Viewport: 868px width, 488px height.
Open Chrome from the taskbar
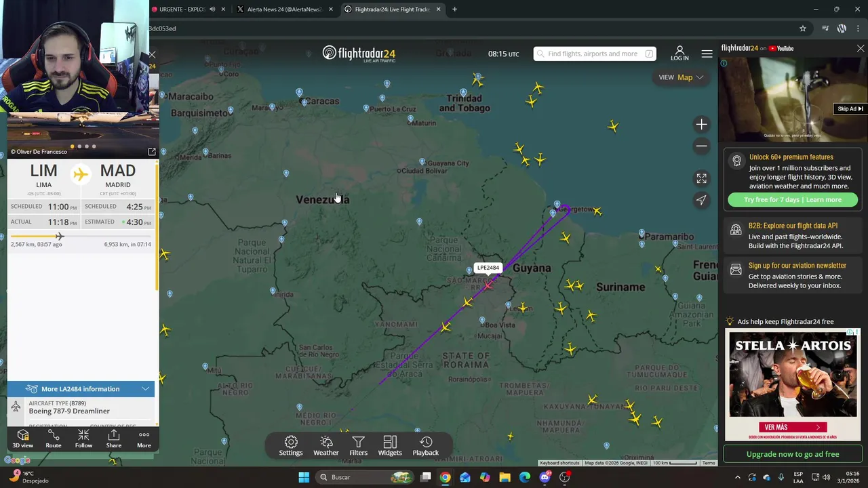[x=445, y=477]
